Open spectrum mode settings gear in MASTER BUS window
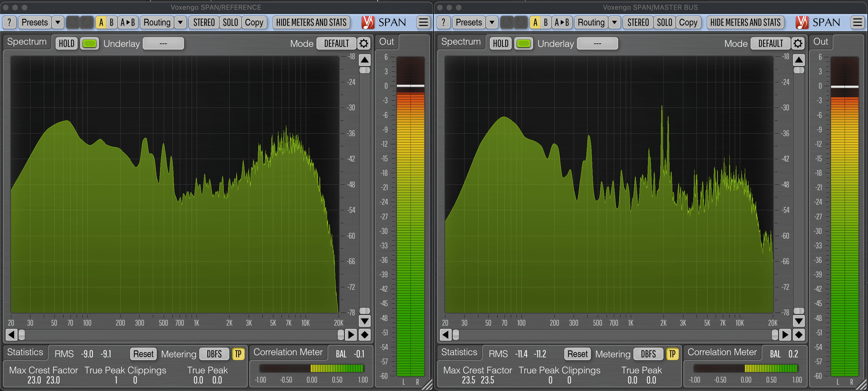Image resolution: width=868 pixels, height=391 pixels. coord(798,43)
